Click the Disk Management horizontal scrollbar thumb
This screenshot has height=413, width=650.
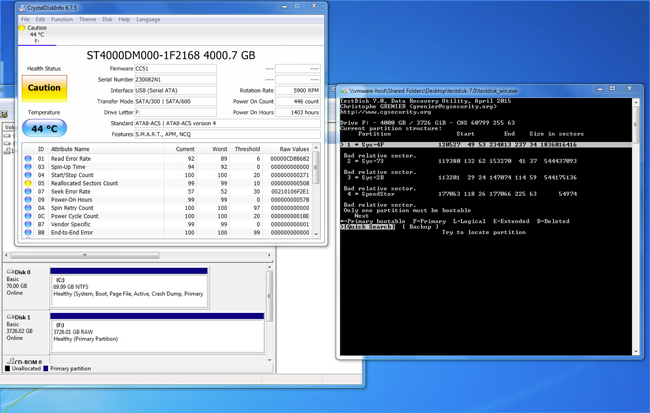point(85,255)
